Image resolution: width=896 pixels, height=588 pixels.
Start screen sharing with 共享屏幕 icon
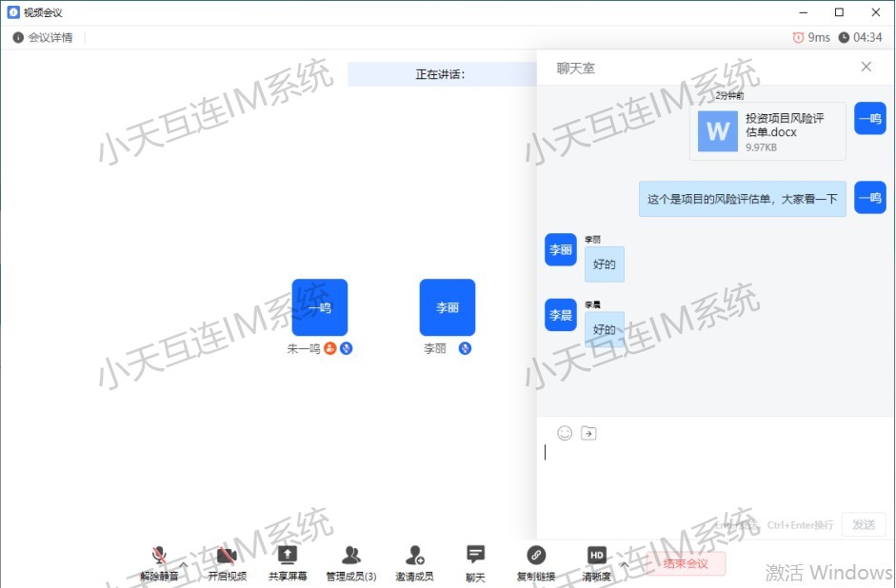point(287,556)
